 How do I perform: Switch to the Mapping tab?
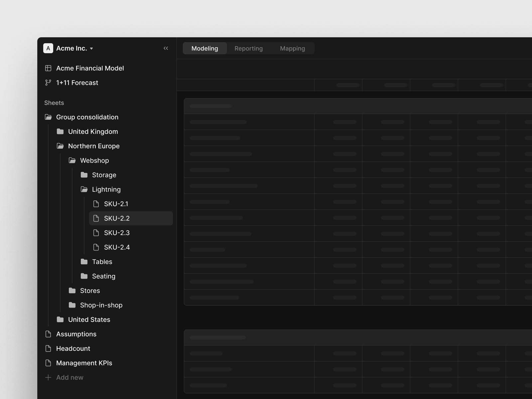pyautogui.click(x=292, y=48)
